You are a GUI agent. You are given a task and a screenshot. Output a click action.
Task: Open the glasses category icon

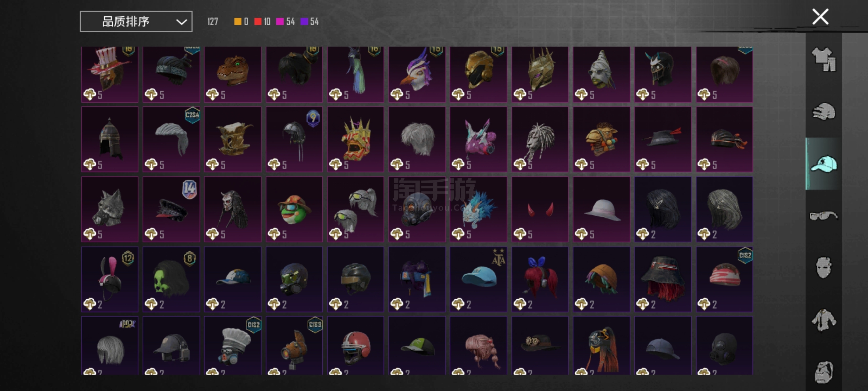(824, 216)
